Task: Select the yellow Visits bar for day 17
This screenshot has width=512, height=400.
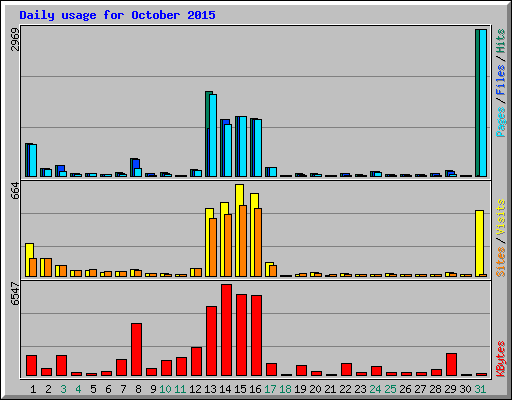Action: (268, 269)
